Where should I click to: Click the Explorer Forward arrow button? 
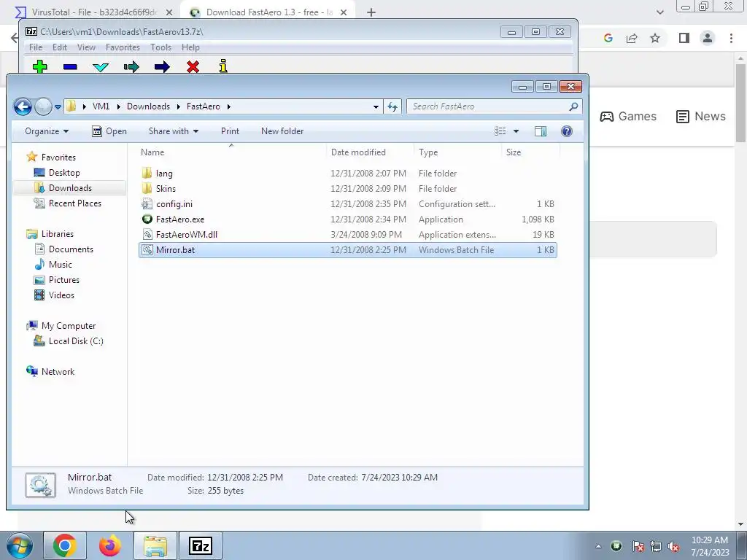click(43, 106)
